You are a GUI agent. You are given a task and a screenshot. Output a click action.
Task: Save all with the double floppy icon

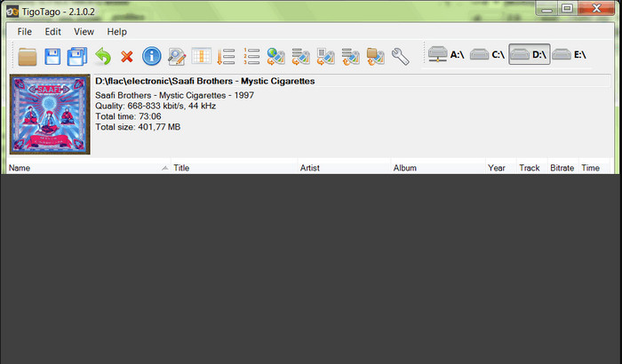[x=77, y=57]
